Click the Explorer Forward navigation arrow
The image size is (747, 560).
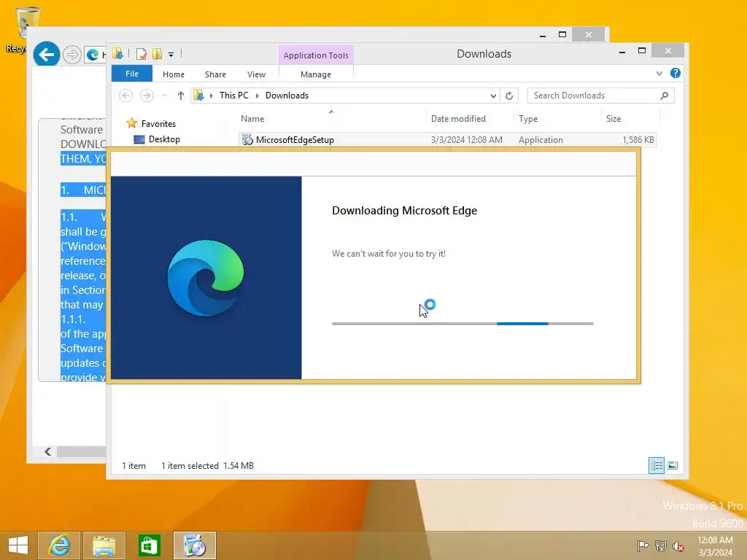[147, 96]
